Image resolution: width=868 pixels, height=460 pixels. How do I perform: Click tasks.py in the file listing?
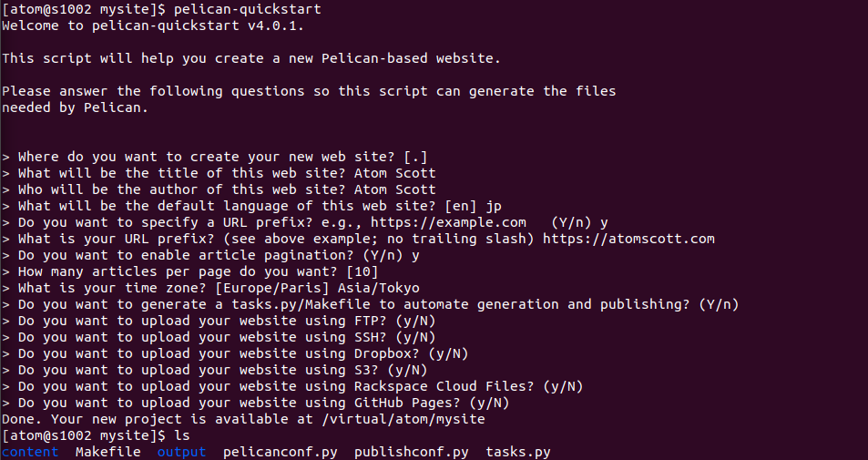pos(518,452)
